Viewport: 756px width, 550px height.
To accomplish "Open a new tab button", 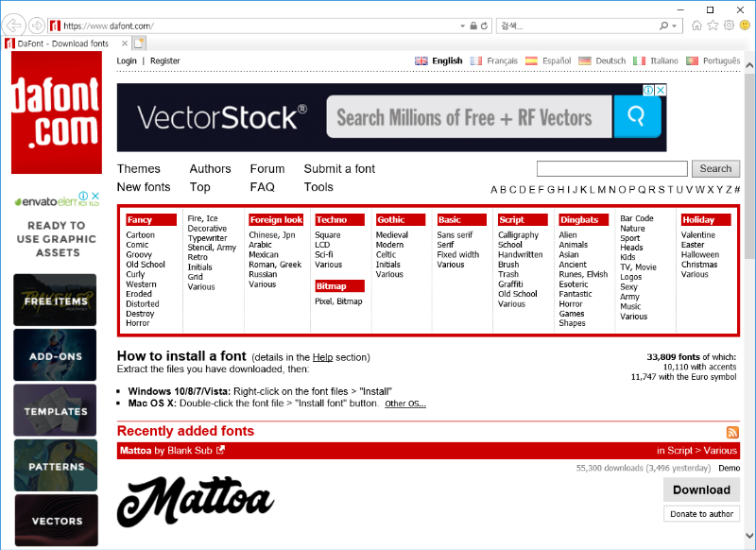I will click(x=139, y=43).
